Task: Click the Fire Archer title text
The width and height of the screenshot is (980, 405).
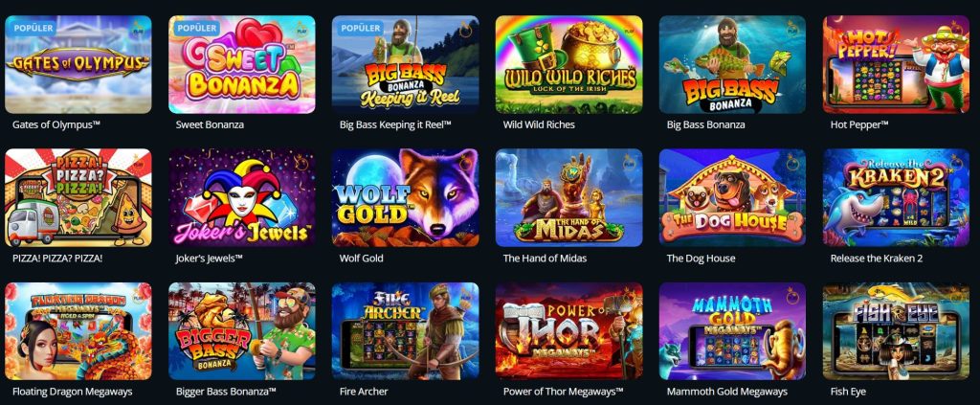Action: coord(364,392)
